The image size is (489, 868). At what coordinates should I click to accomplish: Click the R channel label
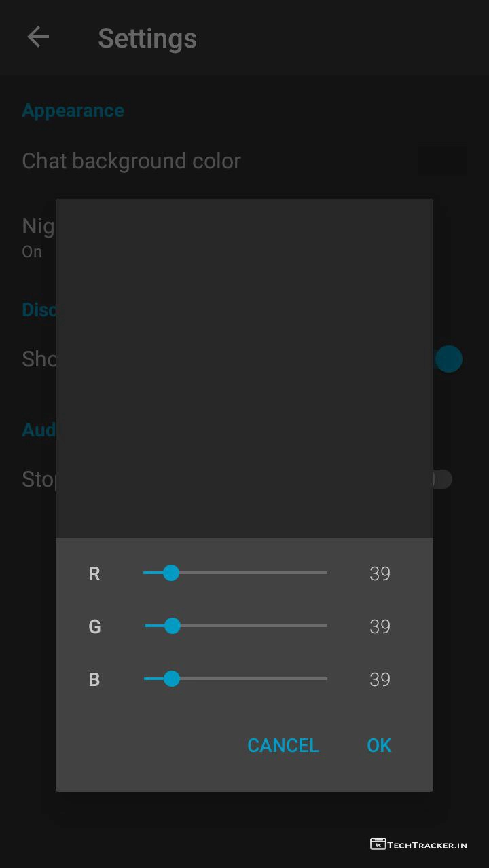pos(94,574)
